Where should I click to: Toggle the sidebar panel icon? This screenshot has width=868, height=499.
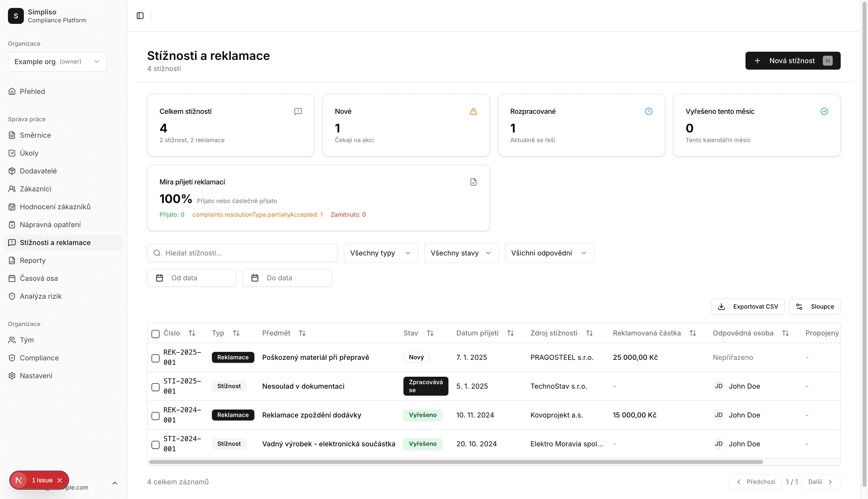tap(140, 16)
